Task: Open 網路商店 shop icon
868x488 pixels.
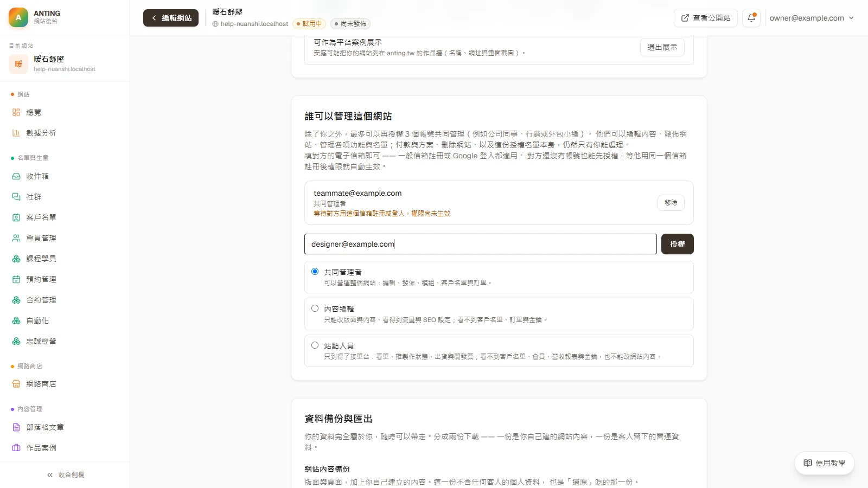Action: click(x=16, y=384)
